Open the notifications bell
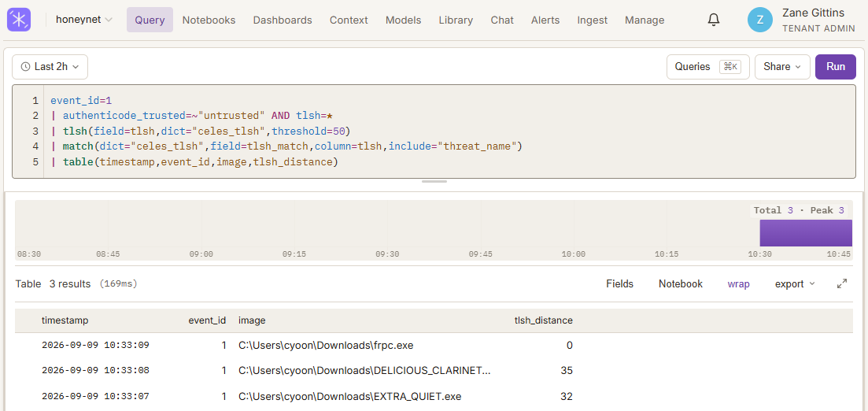This screenshot has width=868, height=411. point(714,20)
